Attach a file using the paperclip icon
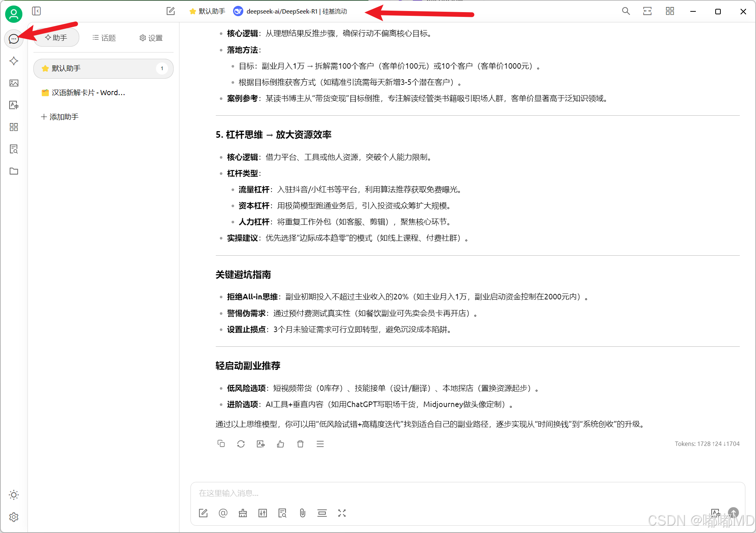 [x=302, y=513]
